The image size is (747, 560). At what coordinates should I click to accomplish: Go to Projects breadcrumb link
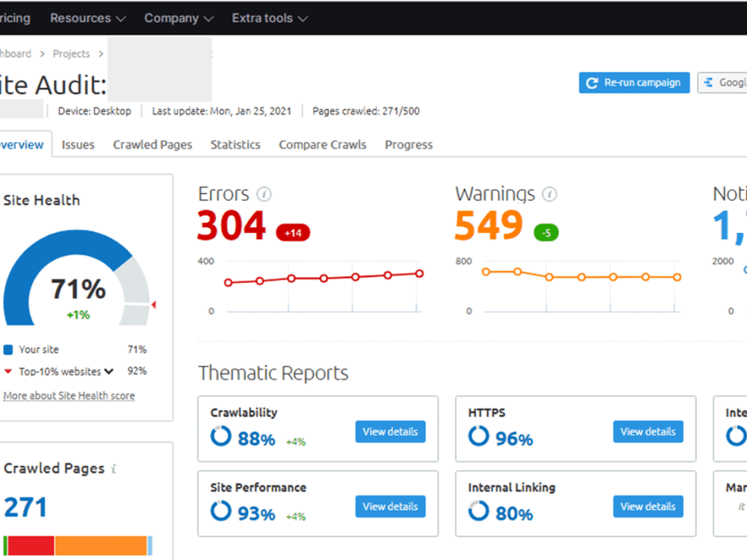tap(71, 54)
